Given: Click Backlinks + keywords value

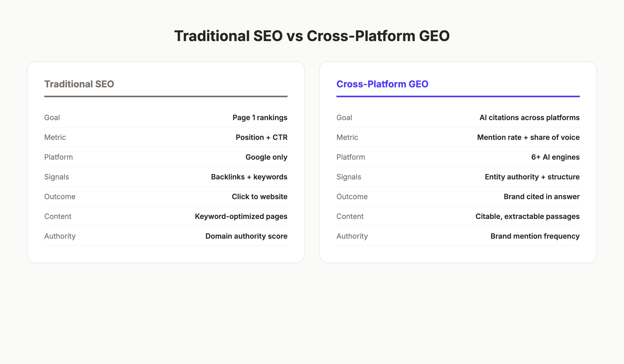Looking at the screenshot, I should click(x=249, y=177).
